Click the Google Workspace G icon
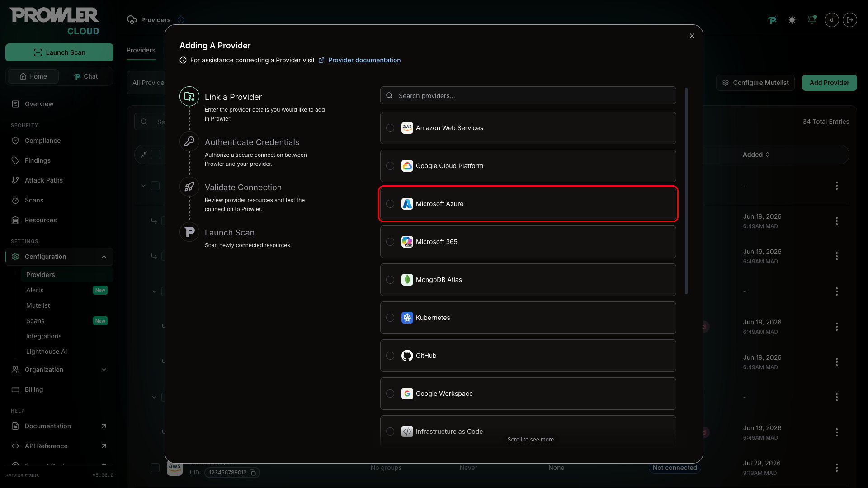This screenshot has height=488, width=868. tap(407, 394)
